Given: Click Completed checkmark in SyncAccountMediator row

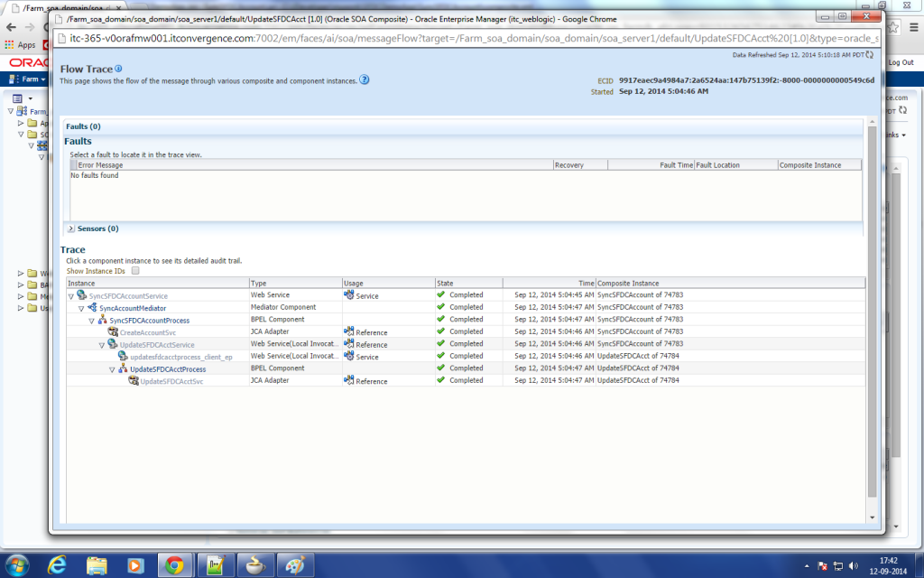Looking at the screenshot, I should [x=440, y=307].
